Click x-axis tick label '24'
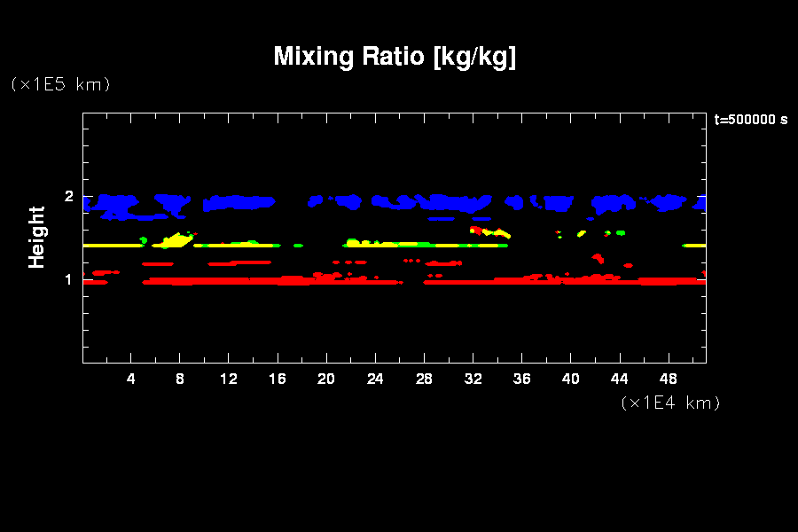Screen dimensions: 798x532 pyautogui.click(x=375, y=379)
